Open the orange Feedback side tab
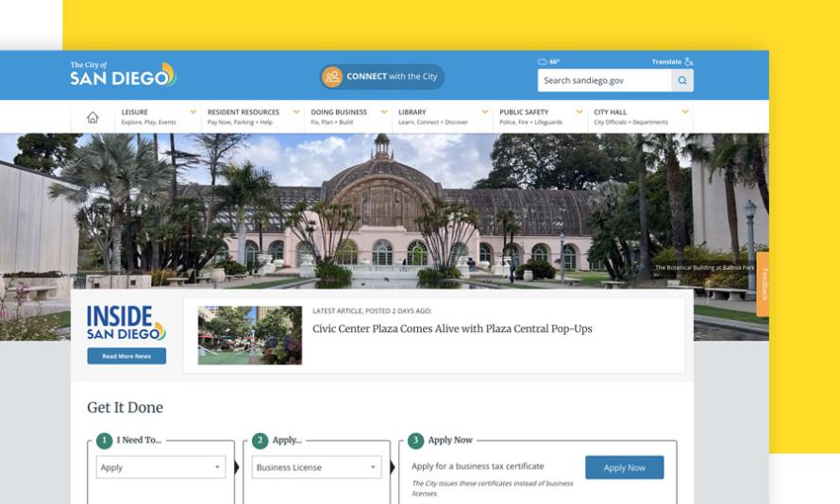Screen dimensions: 840x504 click(764, 284)
